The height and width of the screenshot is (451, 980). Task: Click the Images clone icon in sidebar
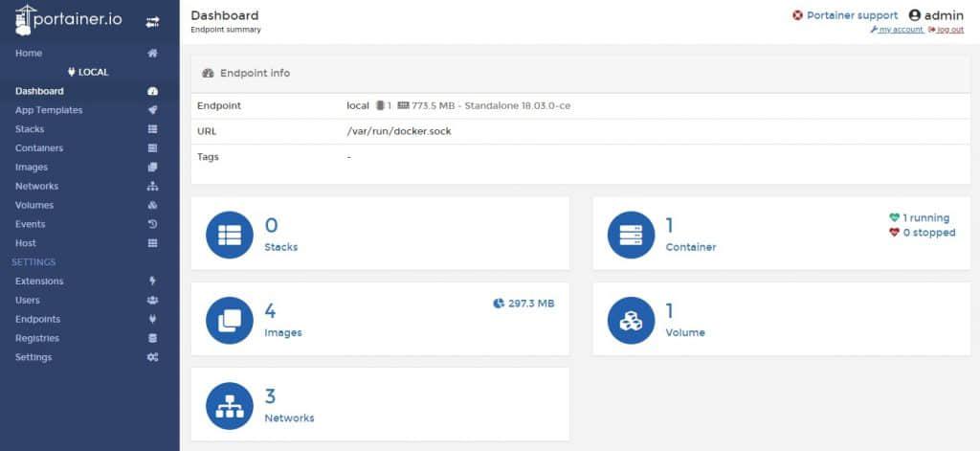point(152,168)
